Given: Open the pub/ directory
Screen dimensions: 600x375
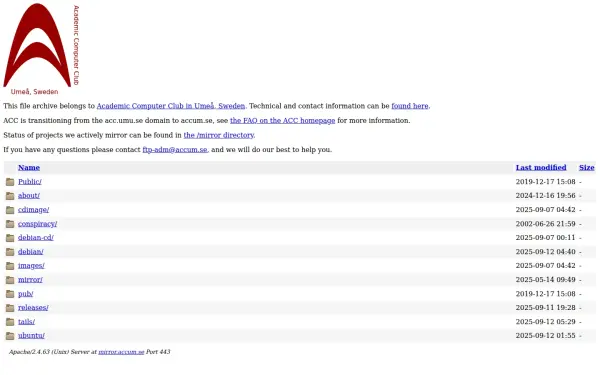Looking at the screenshot, I should click(26, 294).
